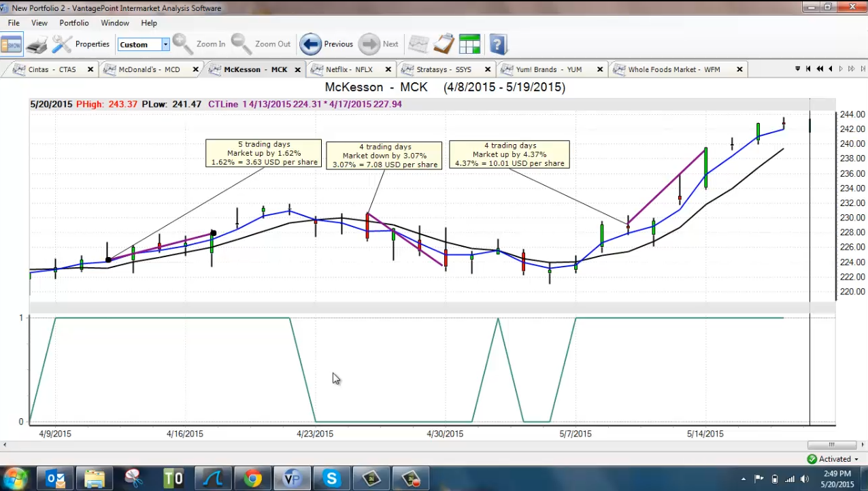
Task: Click the PLow: 241.47 value in header
Action: click(x=172, y=104)
